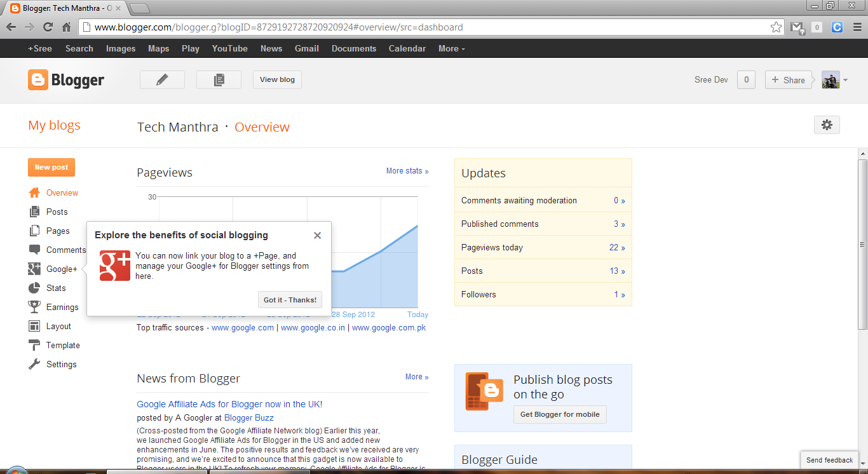This screenshot has height=474, width=868.
Task: Click the browser forward arrow
Action: pos(29,27)
